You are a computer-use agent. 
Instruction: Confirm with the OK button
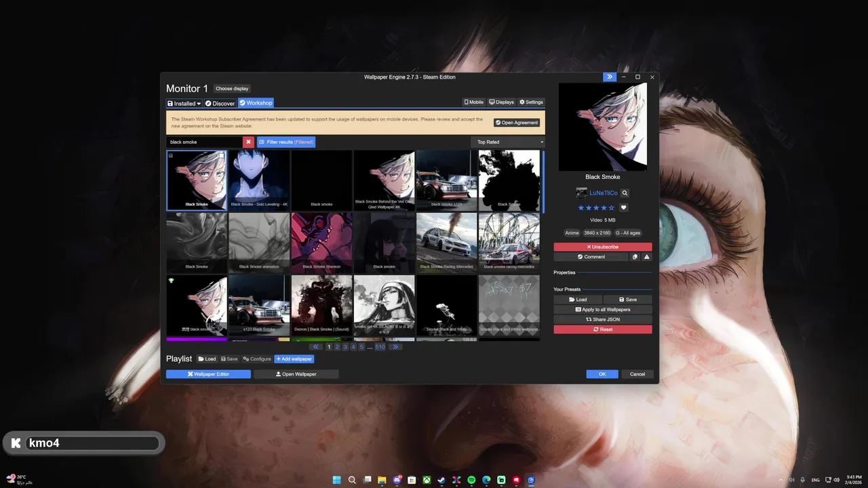[x=602, y=374]
